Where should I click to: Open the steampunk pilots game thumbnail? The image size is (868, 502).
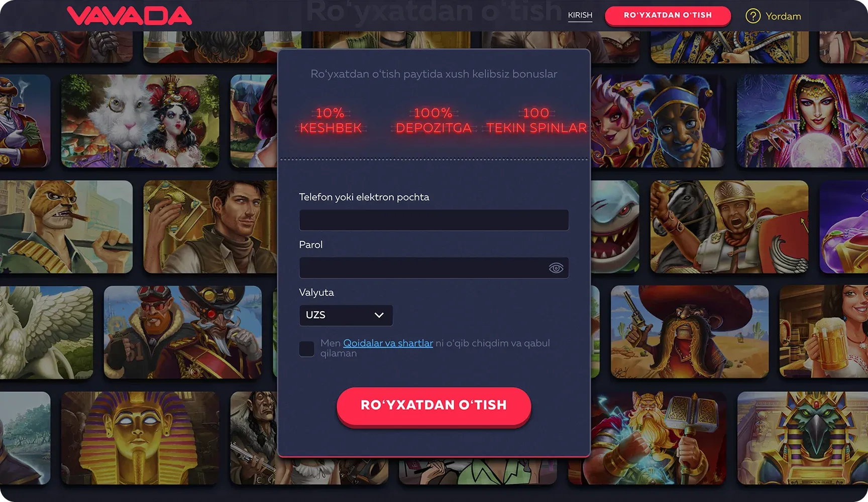click(183, 332)
